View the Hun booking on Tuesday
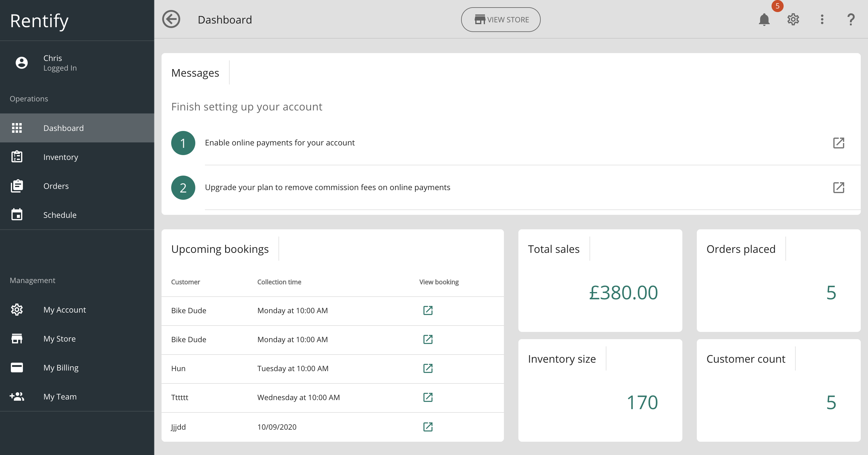 pos(428,368)
